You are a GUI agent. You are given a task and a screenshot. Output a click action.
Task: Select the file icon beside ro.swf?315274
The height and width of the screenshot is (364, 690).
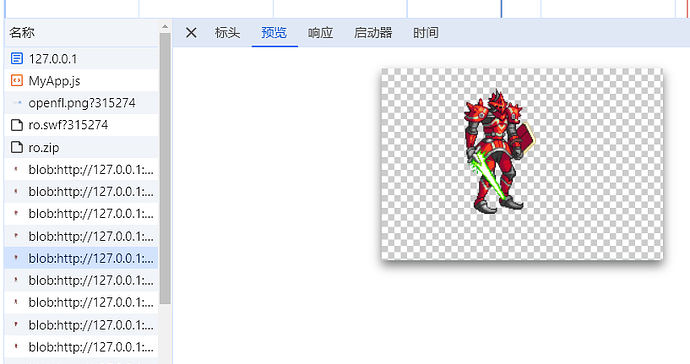[17, 125]
